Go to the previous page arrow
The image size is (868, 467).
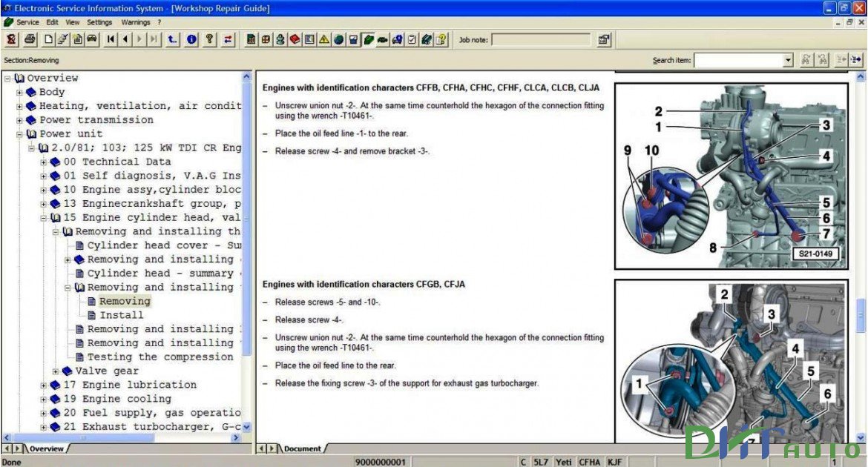125,39
